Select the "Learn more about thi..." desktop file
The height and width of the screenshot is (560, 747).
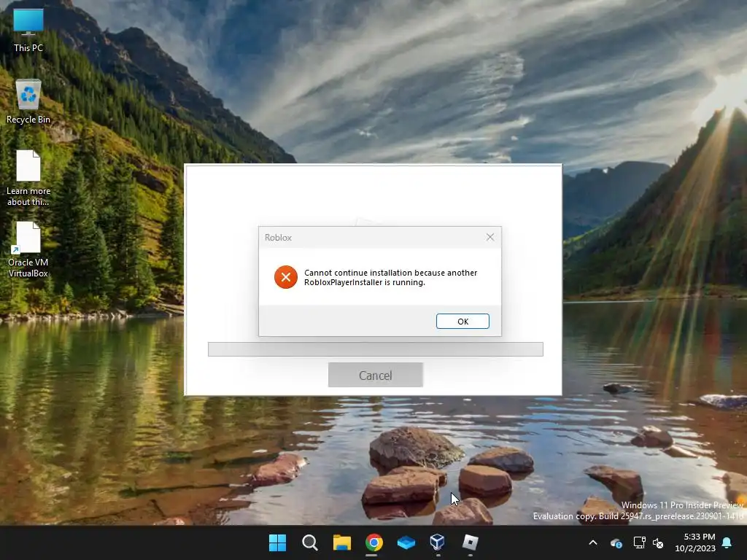(x=28, y=178)
